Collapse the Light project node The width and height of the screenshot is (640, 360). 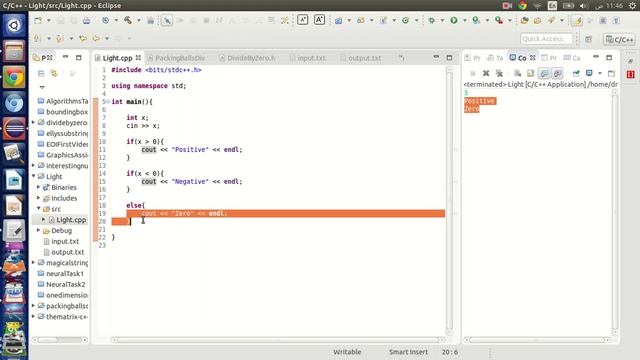(x=34, y=176)
